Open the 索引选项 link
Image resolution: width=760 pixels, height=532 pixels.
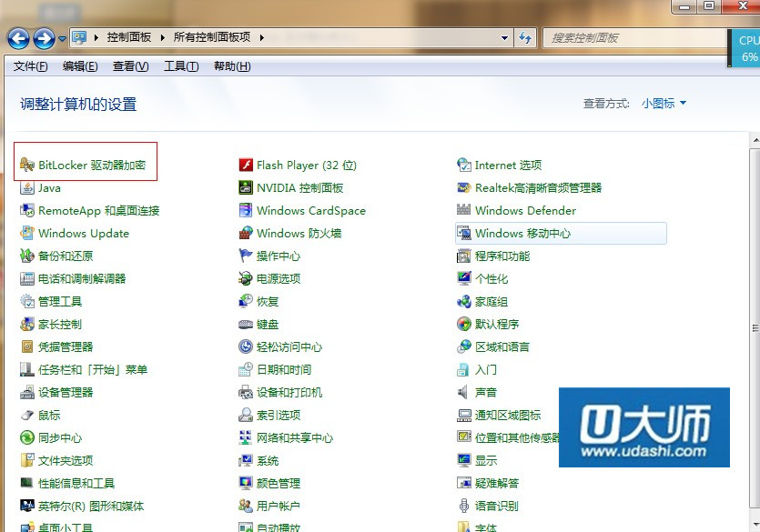tap(279, 416)
